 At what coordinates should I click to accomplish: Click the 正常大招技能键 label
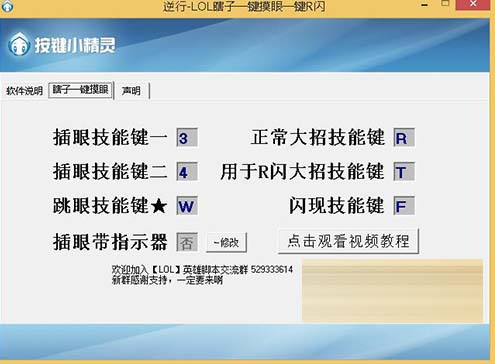pos(318,137)
